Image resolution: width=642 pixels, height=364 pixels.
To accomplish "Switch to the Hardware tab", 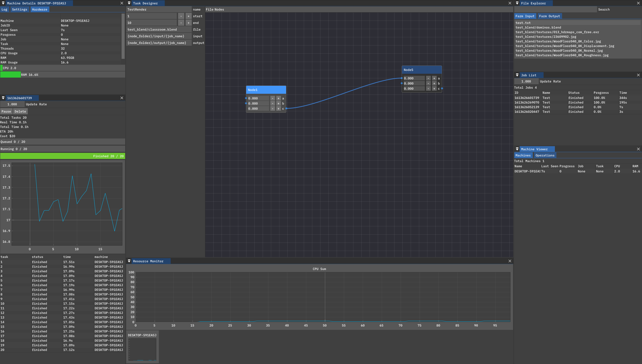I will (40, 10).
